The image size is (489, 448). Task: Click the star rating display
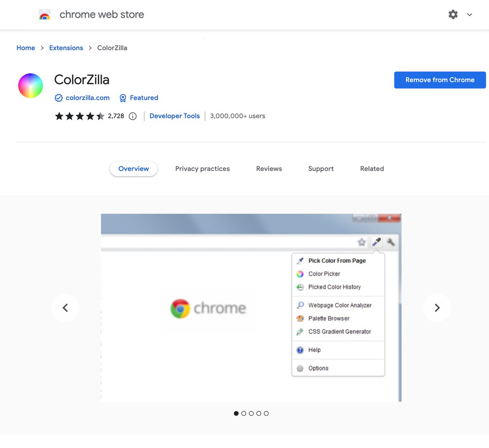[80, 116]
